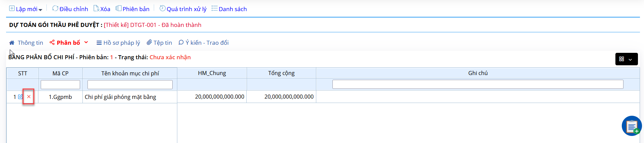The width and height of the screenshot is (644, 143).
Task: Click the edit pencil icon in row 1
Action: coord(21,97)
